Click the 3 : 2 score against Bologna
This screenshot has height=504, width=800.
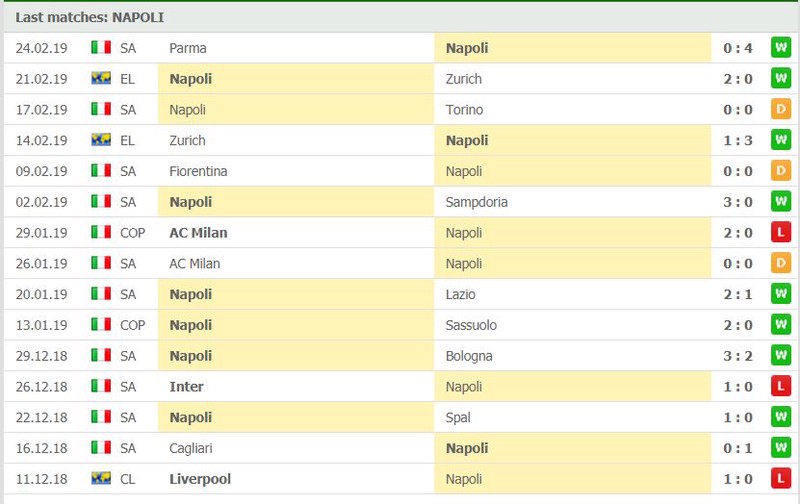[738, 356]
